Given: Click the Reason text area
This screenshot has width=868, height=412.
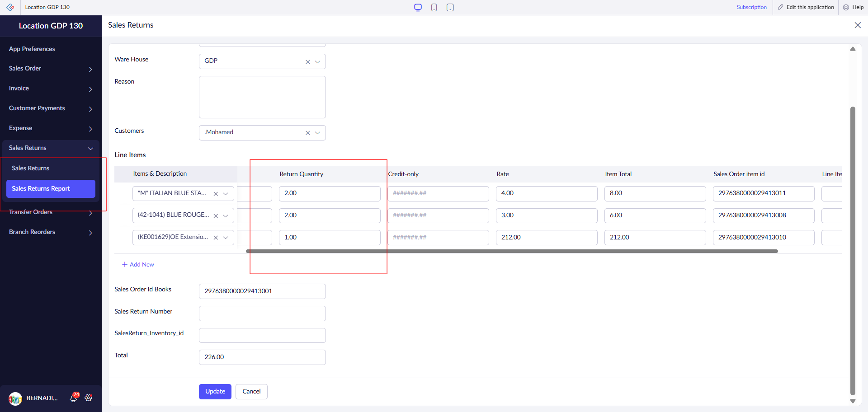Looking at the screenshot, I should point(262,97).
